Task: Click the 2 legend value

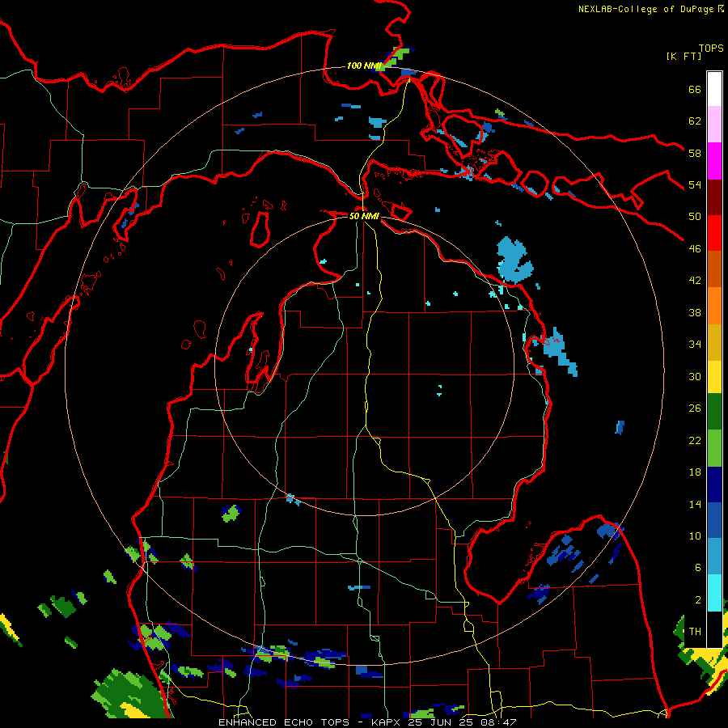Action: coord(697,600)
